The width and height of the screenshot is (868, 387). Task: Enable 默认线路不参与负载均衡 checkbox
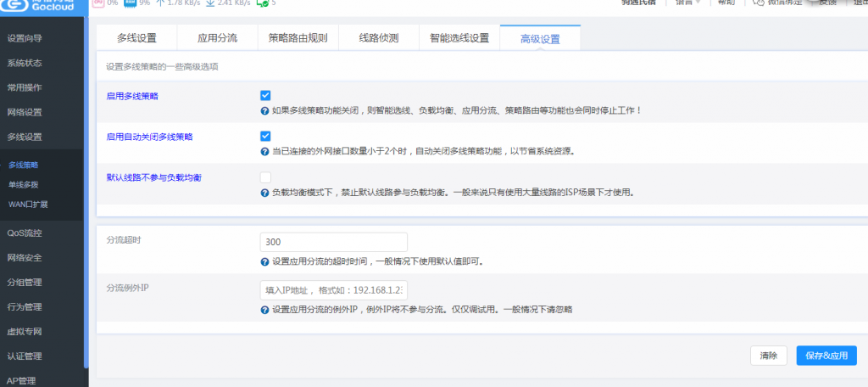(x=265, y=177)
